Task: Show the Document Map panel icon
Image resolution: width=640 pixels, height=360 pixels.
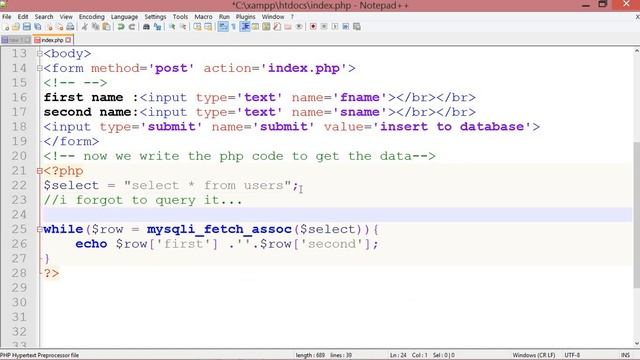Action: point(266,27)
